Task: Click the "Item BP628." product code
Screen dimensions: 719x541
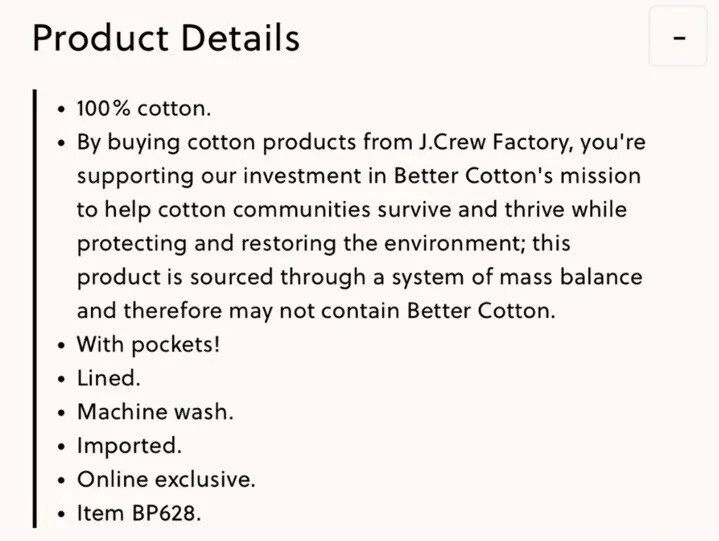Action: click(x=139, y=513)
